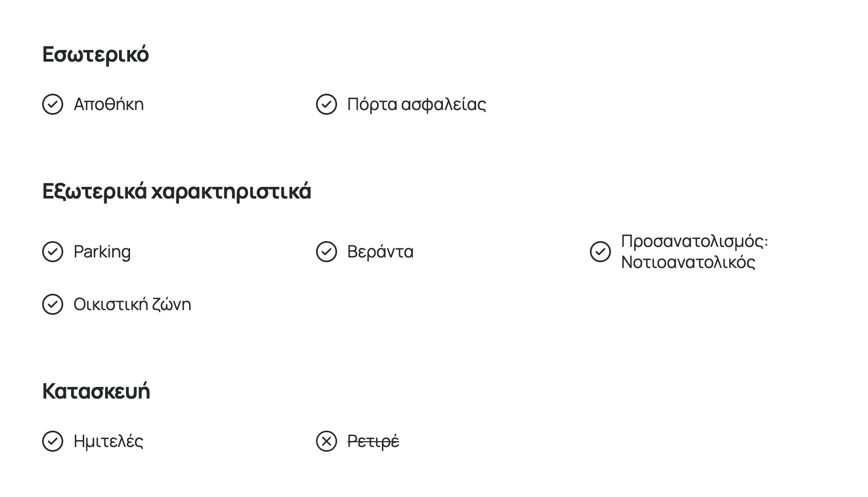
Task: Click the Εσωτερικό section heading
Action: point(96,54)
